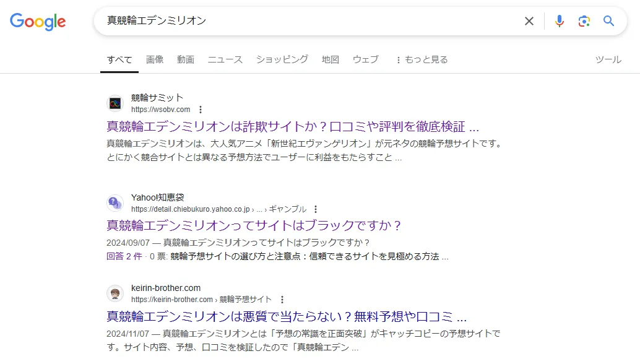Click the 2024/11/07 date text

(x=128, y=334)
